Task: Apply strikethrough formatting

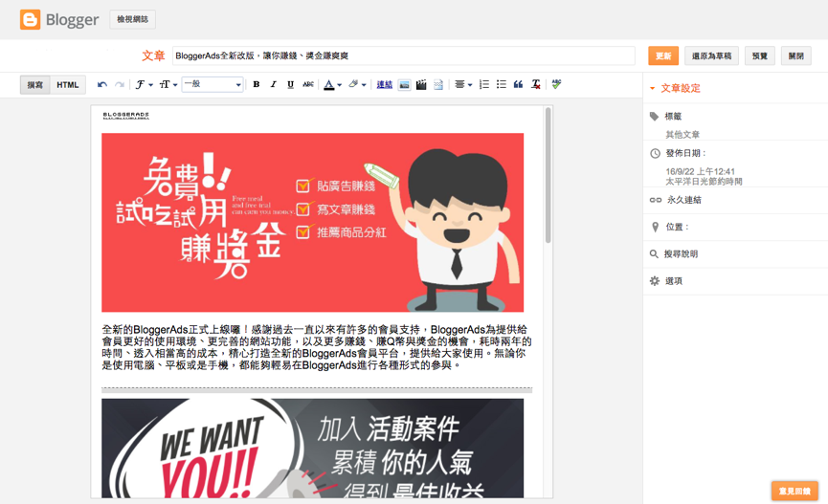Action: pyautogui.click(x=308, y=84)
